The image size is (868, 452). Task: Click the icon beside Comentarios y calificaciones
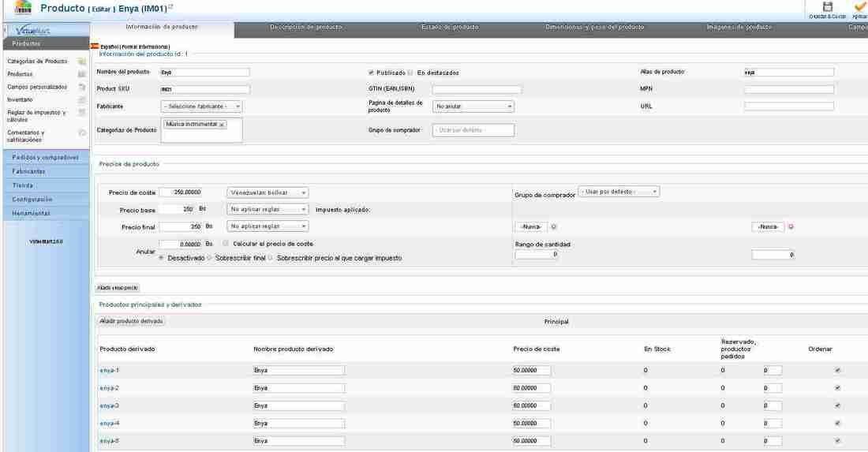tap(82, 133)
